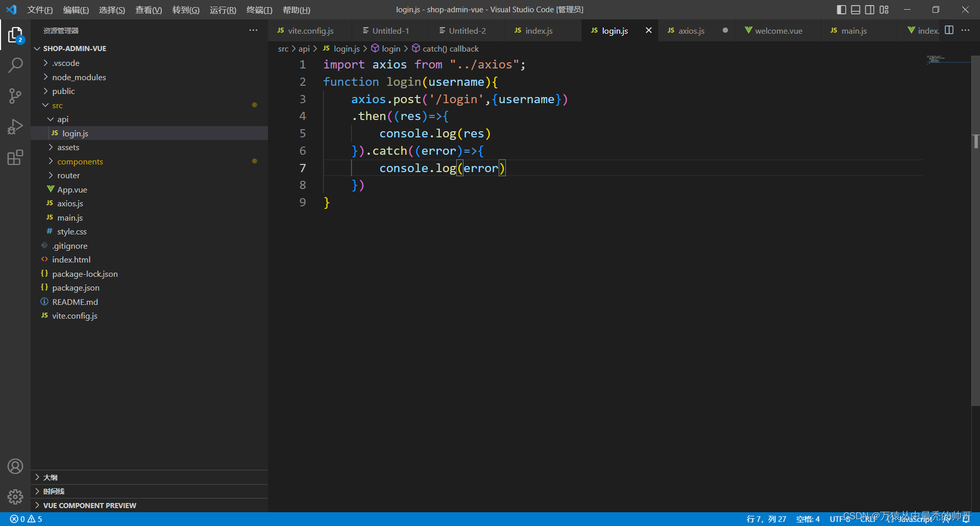
Task: Close the login.js tab
Action: 648,30
